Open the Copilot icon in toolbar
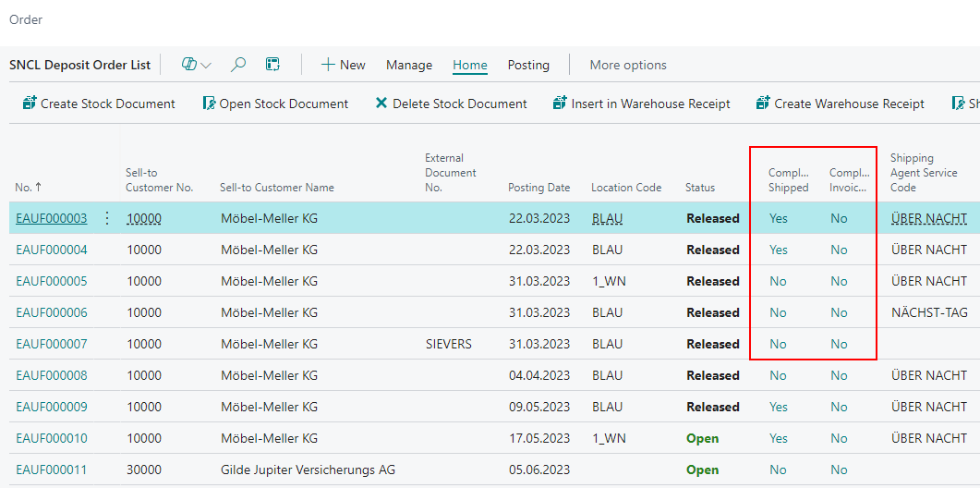Image resolution: width=980 pixels, height=488 pixels. (x=189, y=65)
